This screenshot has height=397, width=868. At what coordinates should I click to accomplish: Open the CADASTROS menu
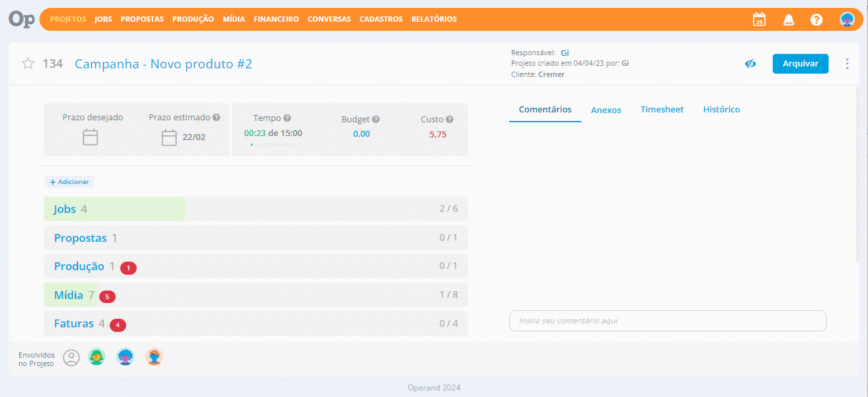tap(381, 19)
